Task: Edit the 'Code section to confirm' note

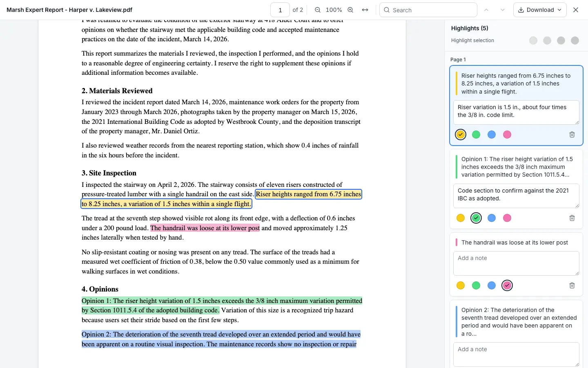Action: click(x=516, y=196)
